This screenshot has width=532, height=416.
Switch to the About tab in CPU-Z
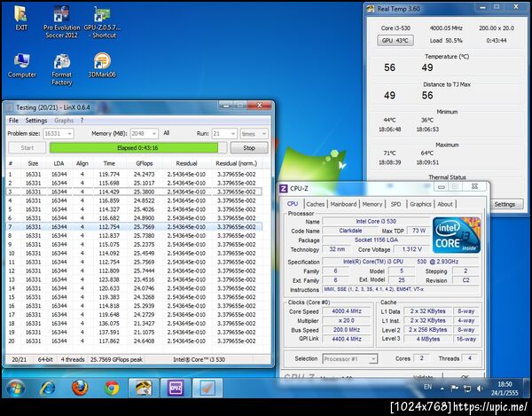(x=445, y=204)
